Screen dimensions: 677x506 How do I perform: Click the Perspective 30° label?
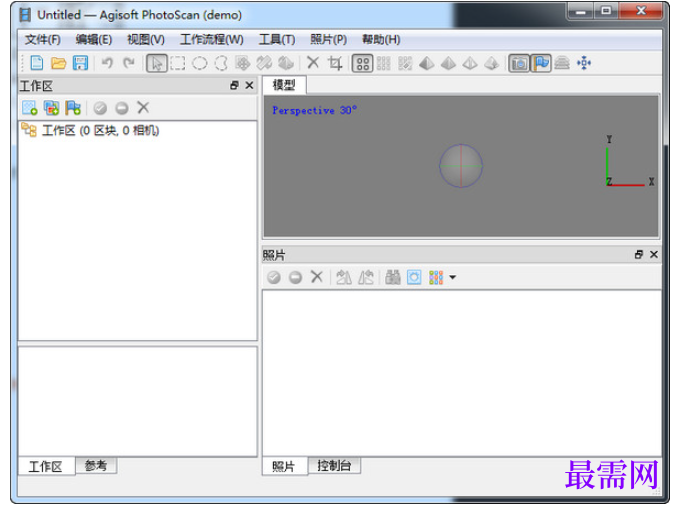(314, 111)
